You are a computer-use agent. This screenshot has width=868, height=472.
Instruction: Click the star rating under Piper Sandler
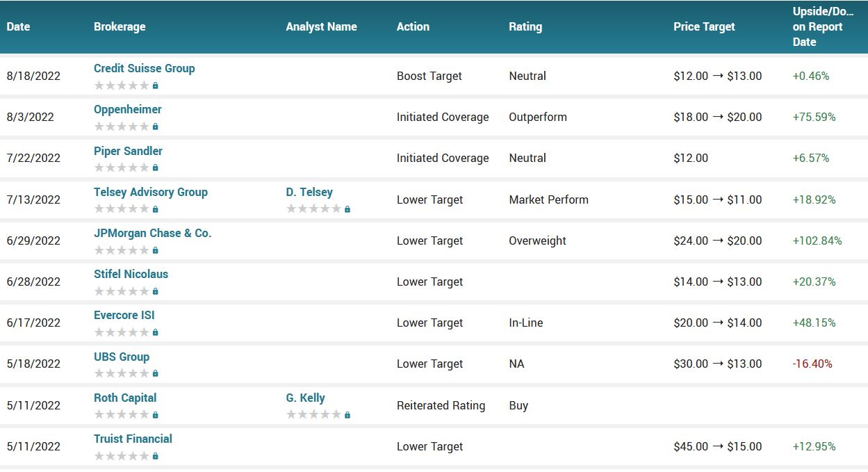[122, 168]
